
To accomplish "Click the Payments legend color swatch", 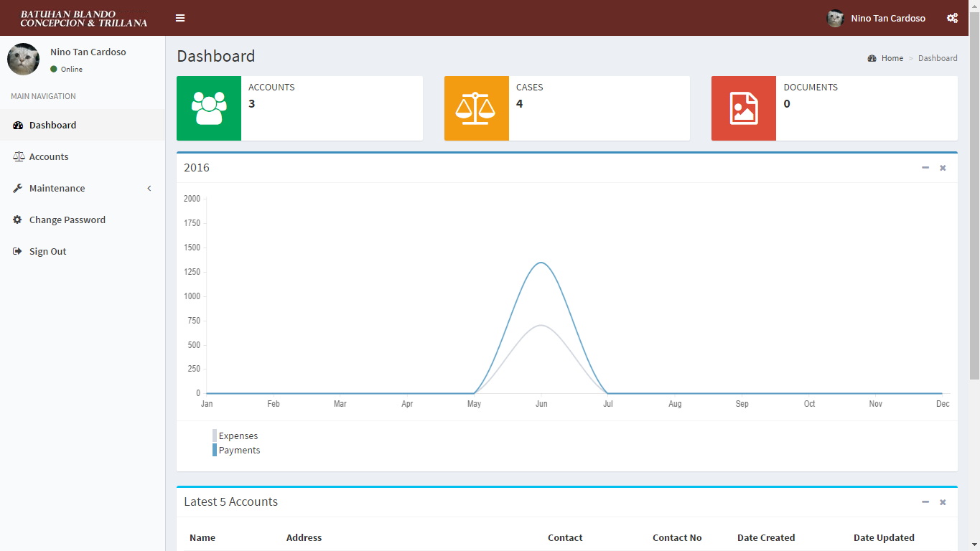I will tap(215, 450).
